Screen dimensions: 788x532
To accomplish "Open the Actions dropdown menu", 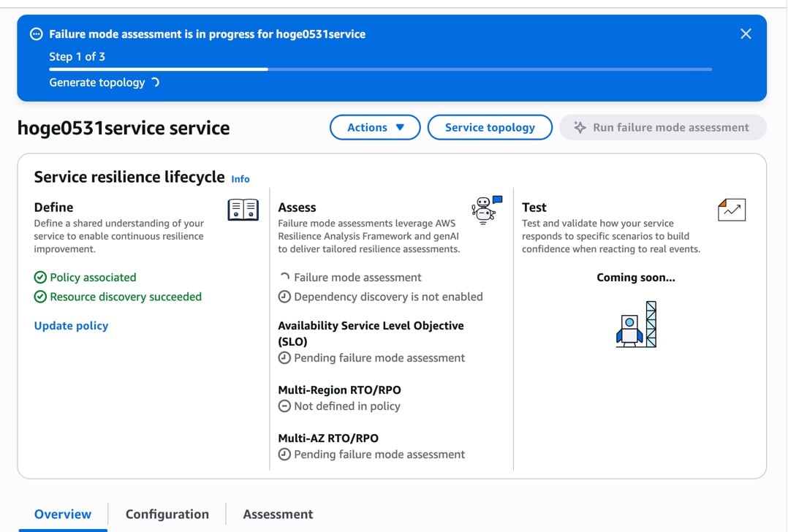I will pos(375,128).
